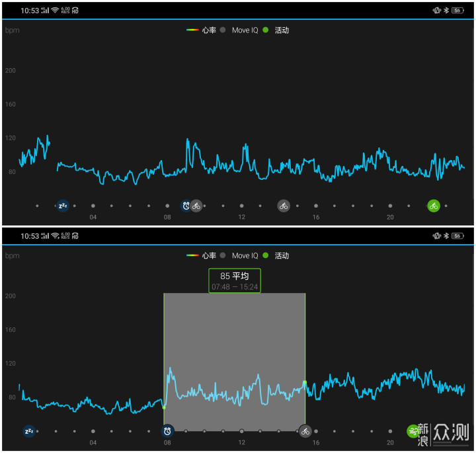Click the battery indicator in upper status bar
476x453 pixels.
point(457,11)
